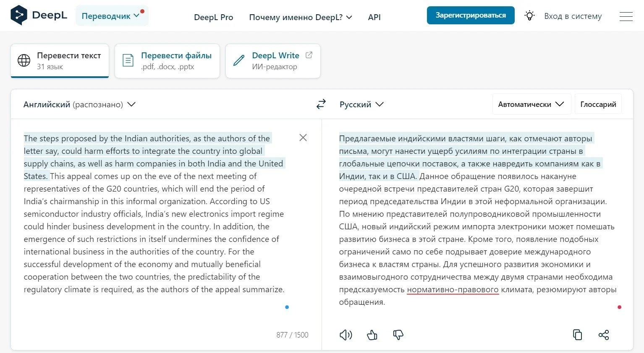Click the underlined word нормативно-правового

click(x=453, y=290)
